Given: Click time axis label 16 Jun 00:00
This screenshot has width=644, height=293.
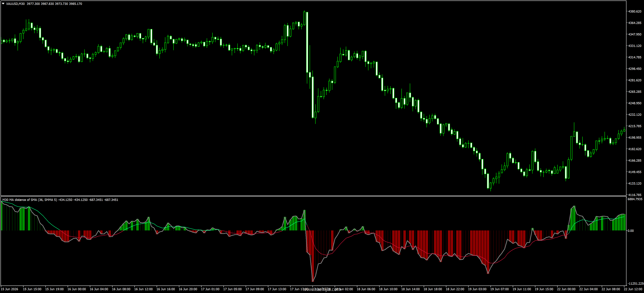Looking at the screenshot, I should tap(77, 290).
